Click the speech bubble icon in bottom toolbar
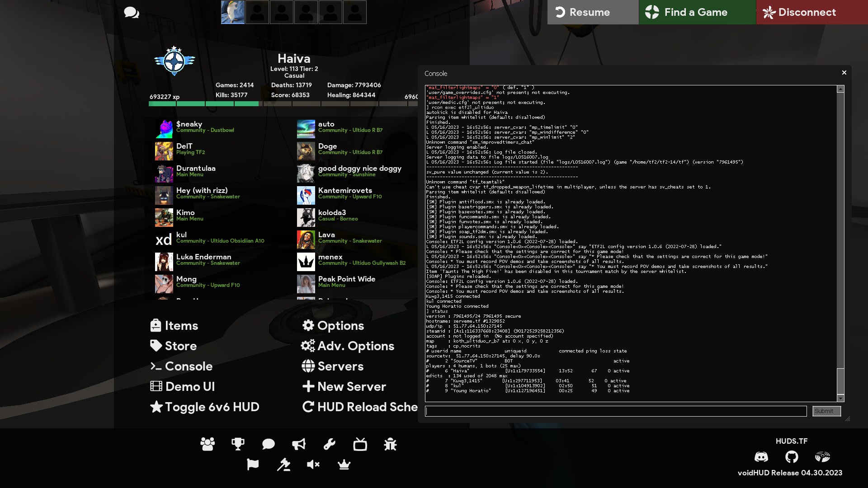This screenshot has width=868, height=488. pyautogui.click(x=269, y=444)
